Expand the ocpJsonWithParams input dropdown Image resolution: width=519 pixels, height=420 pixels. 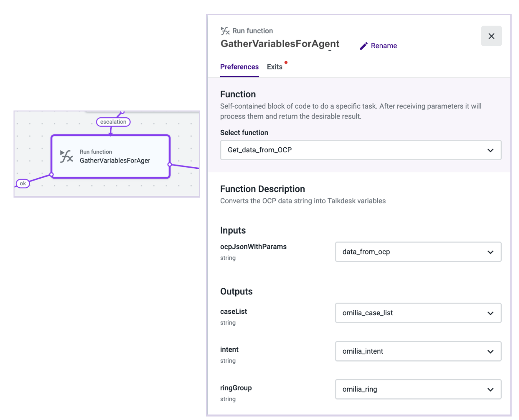(418, 252)
